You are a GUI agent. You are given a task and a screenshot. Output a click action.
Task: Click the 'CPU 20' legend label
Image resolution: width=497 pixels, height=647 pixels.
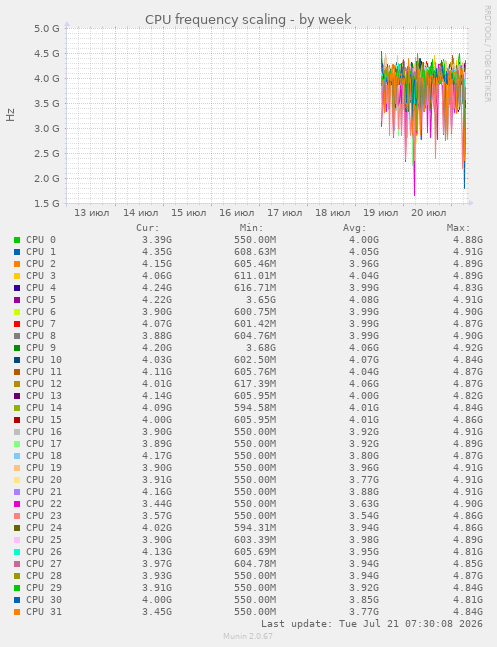44,479
